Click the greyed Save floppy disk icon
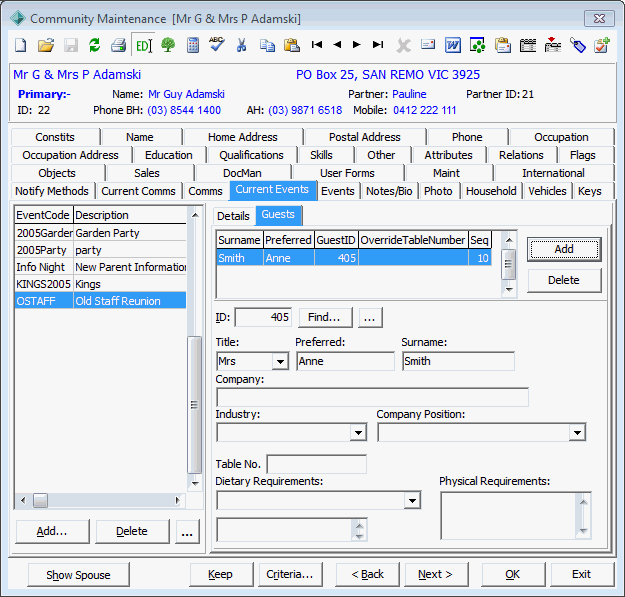 coord(70,45)
